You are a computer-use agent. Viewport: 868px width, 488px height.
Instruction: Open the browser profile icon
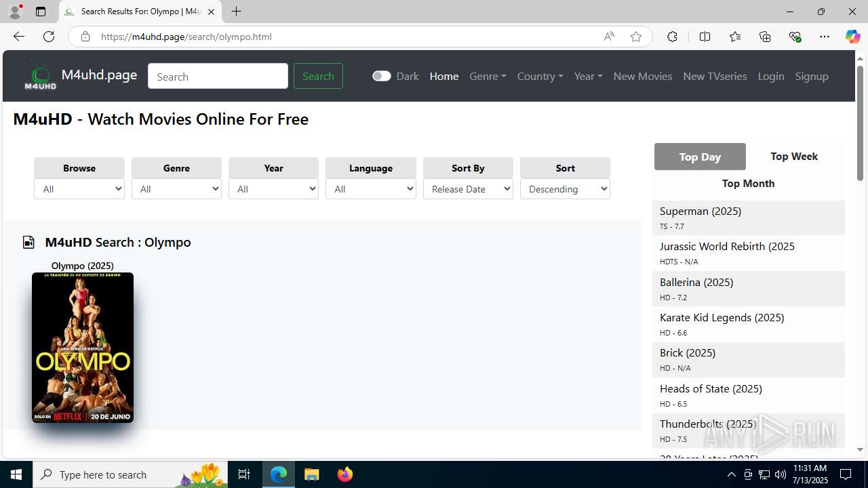pyautogui.click(x=15, y=12)
